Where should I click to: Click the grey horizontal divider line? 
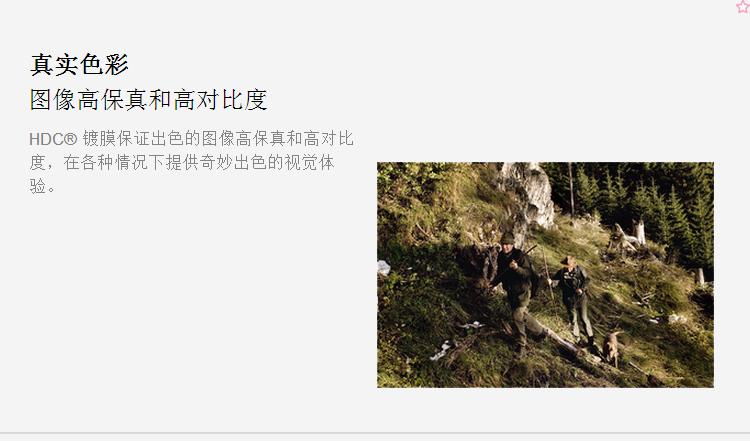click(x=375, y=433)
